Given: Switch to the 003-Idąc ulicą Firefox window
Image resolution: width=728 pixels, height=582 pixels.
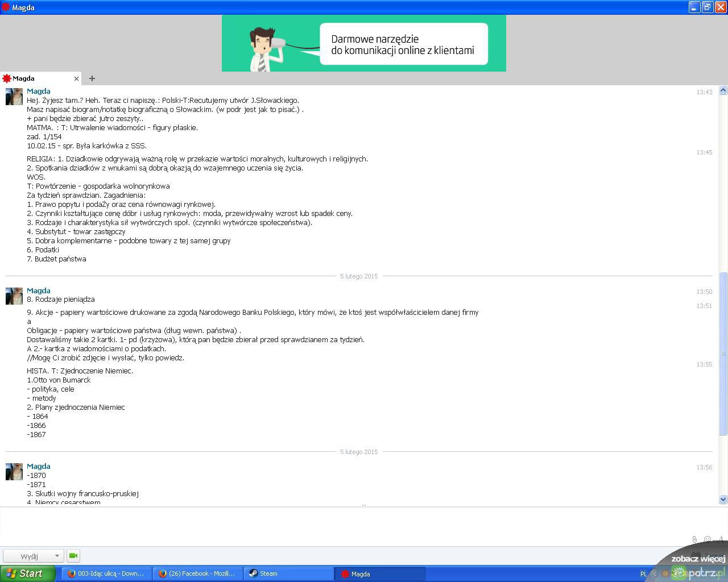Looking at the screenshot, I should pyautogui.click(x=106, y=573).
